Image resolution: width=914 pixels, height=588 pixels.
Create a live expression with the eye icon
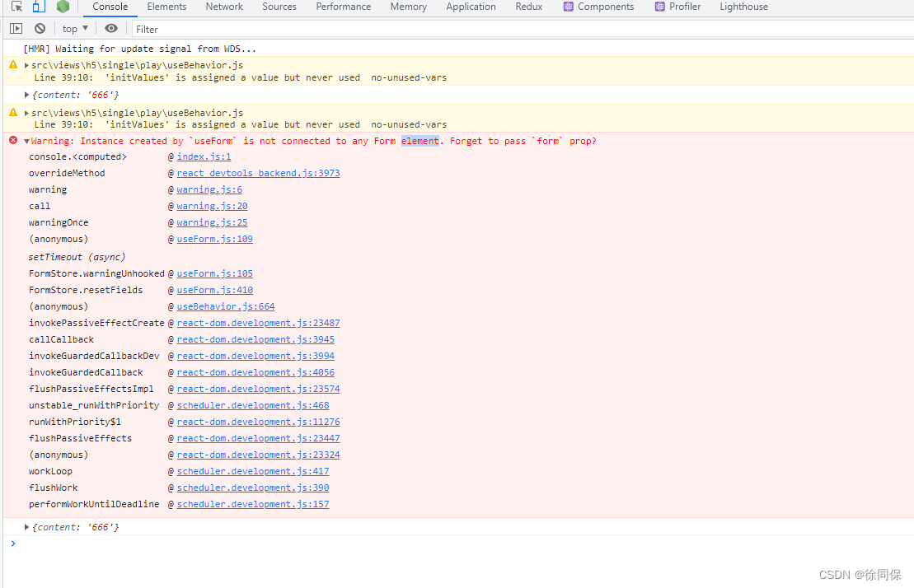pyautogui.click(x=111, y=28)
